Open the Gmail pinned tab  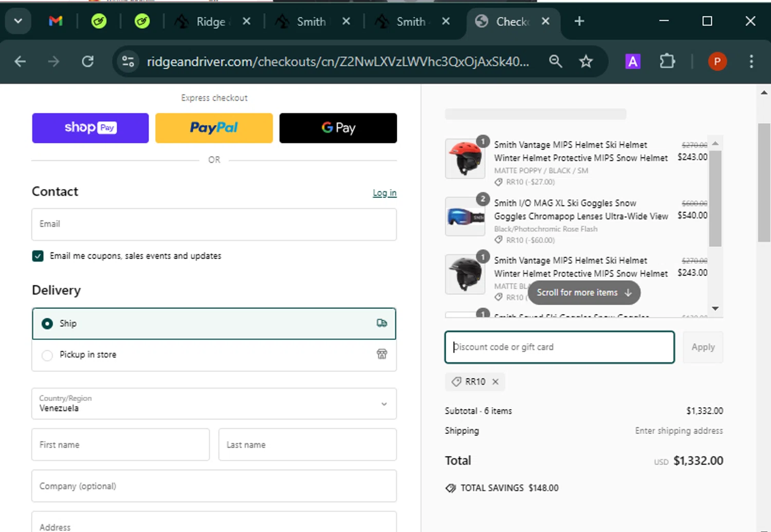point(56,21)
